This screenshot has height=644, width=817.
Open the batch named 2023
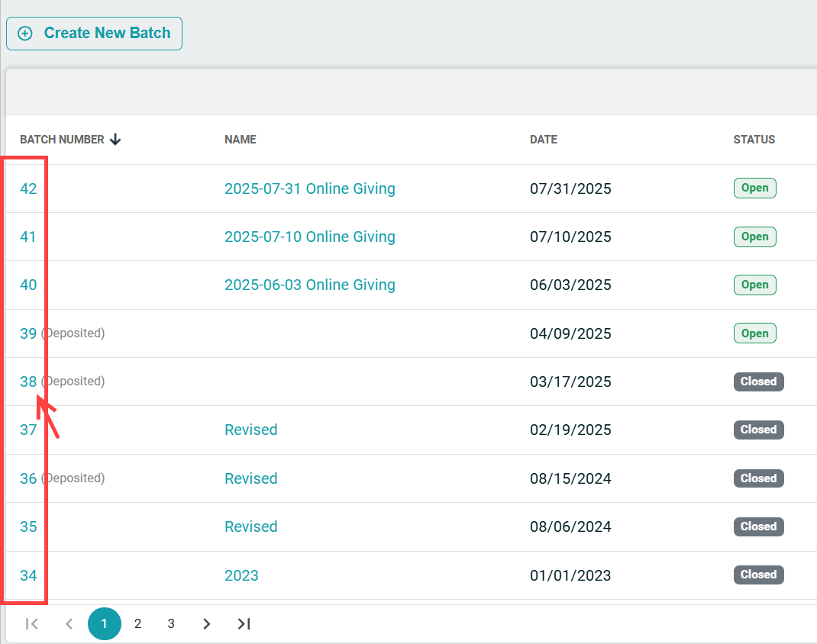coord(241,575)
